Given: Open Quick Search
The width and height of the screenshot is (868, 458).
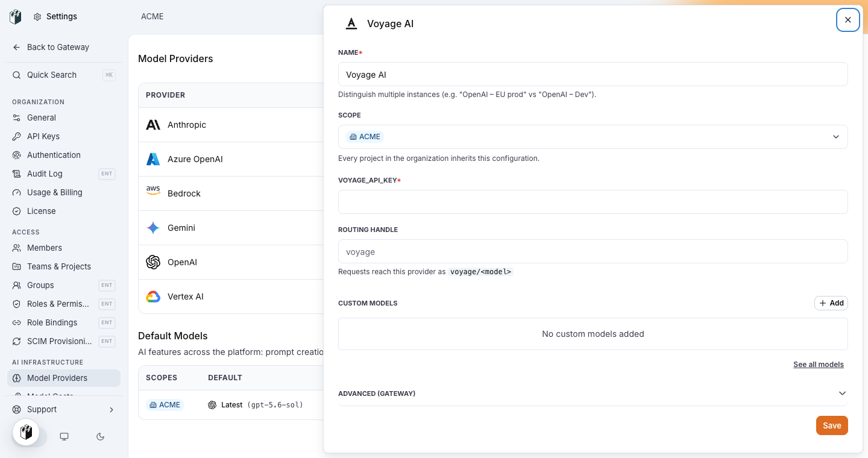Looking at the screenshot, I should pos(64,75).
